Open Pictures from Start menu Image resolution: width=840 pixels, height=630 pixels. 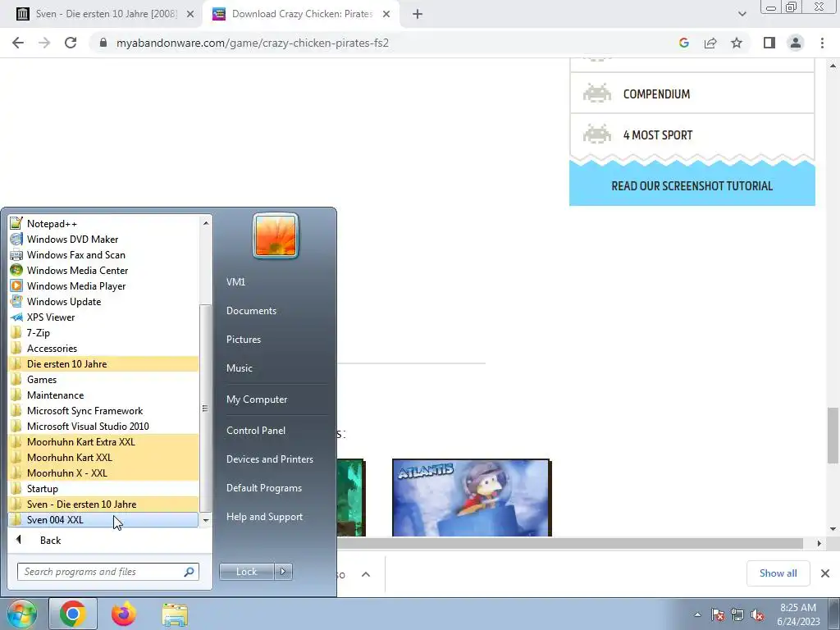243,339
